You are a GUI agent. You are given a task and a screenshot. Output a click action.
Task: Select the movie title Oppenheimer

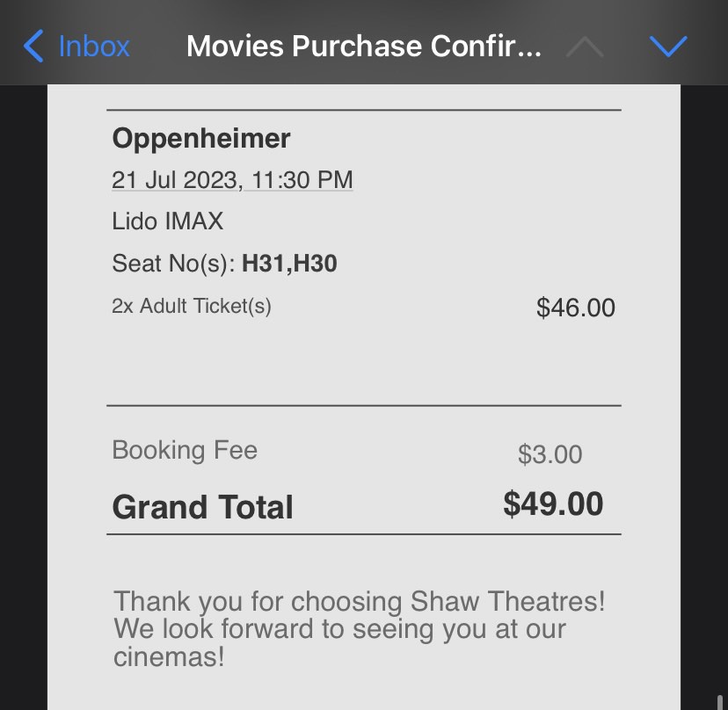200,138
